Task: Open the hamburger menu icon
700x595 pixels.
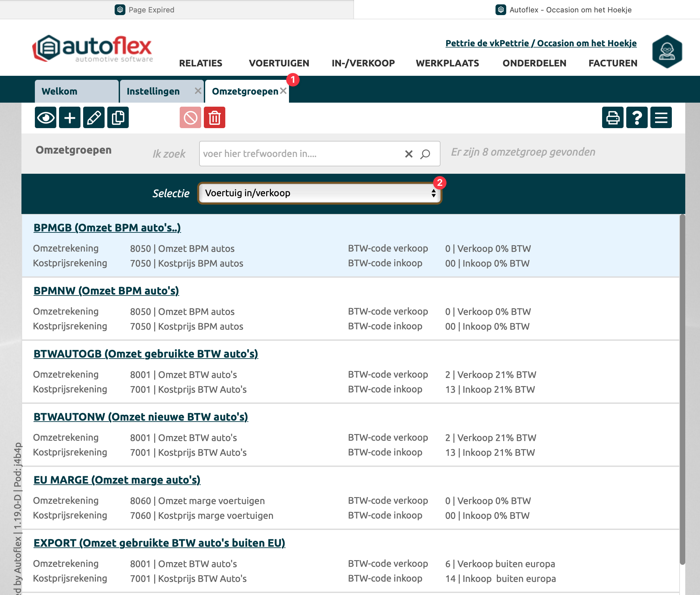Action: coord(661,118)
